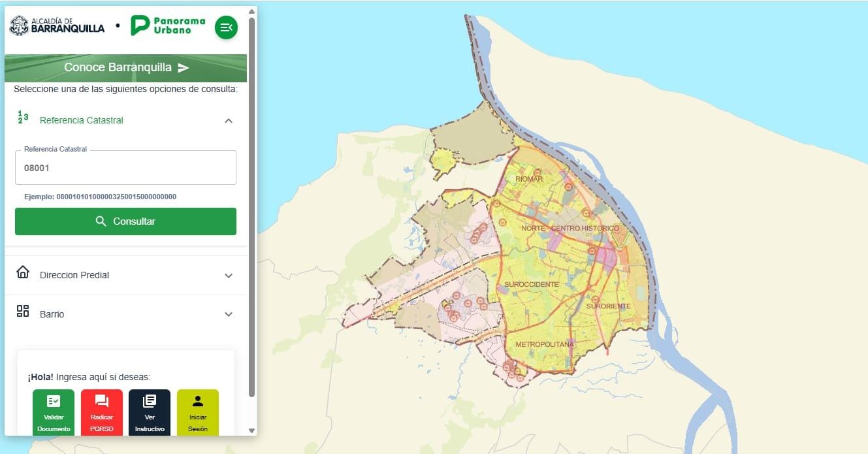Click the RIOMAR district label on map
The image size is (868, 454).
(529, 179)
